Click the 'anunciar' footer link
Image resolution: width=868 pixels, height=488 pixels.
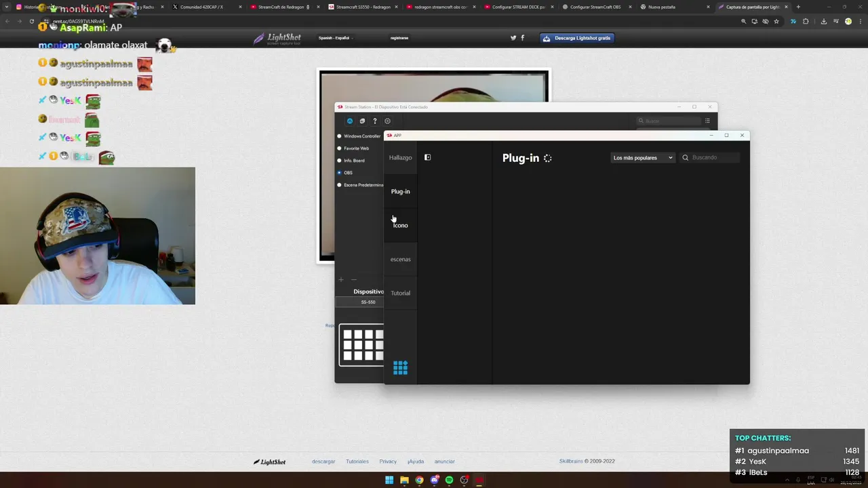click(445, 462)
